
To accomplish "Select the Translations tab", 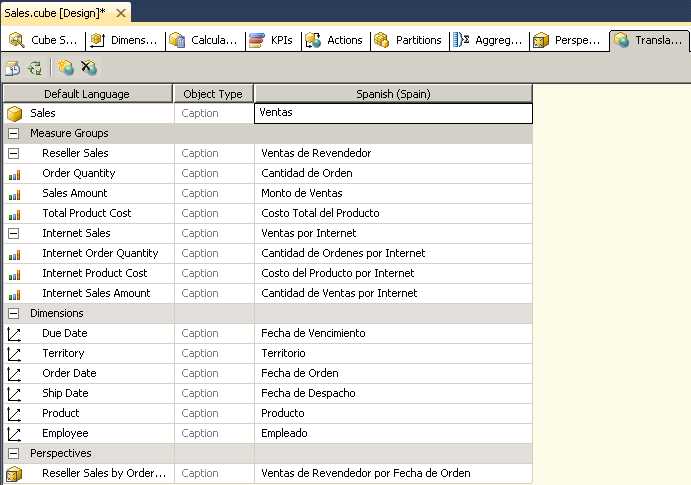I will point(650,41).
